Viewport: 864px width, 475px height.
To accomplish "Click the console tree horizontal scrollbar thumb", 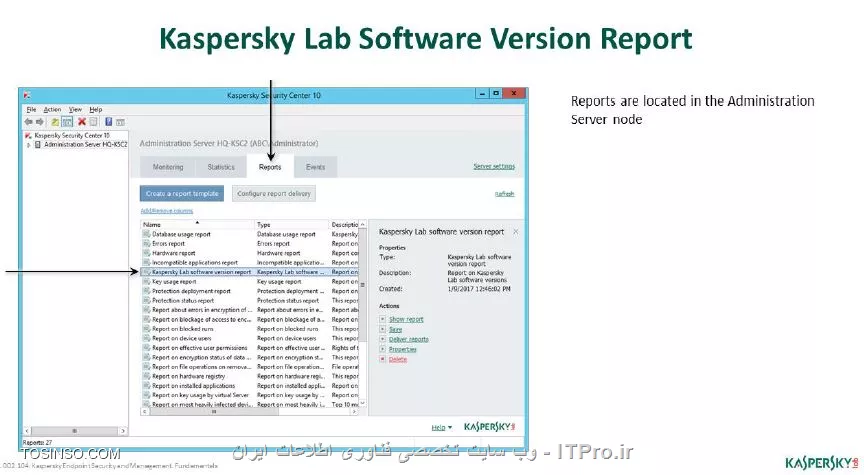I will pyautogui.click(x=74, y=431).
